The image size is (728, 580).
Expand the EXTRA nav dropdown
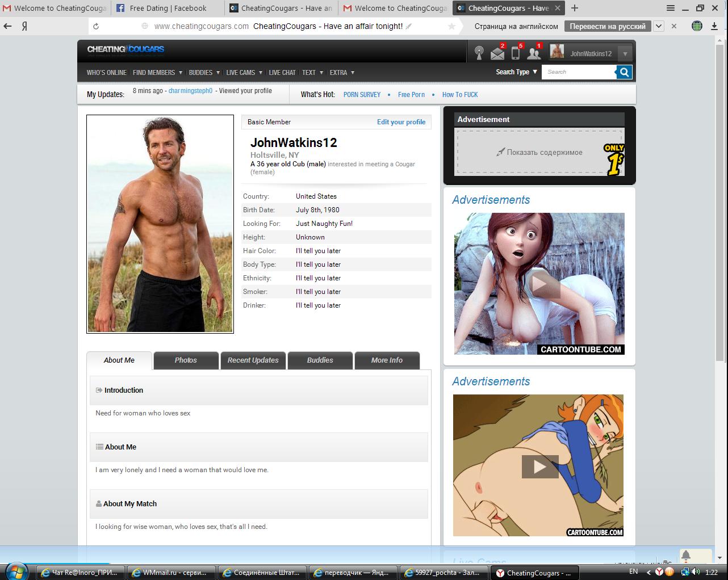(x=342, y=73)
